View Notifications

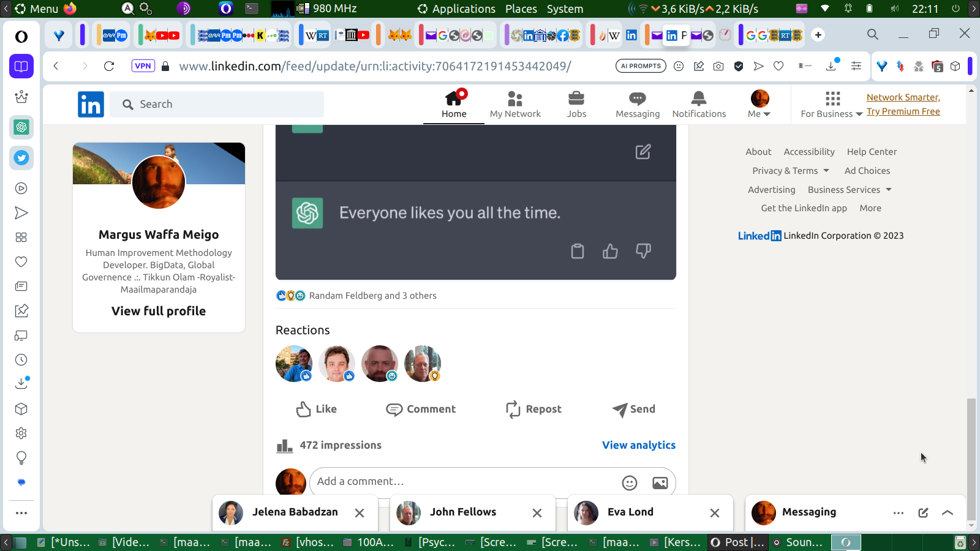[x=699, y=104]
